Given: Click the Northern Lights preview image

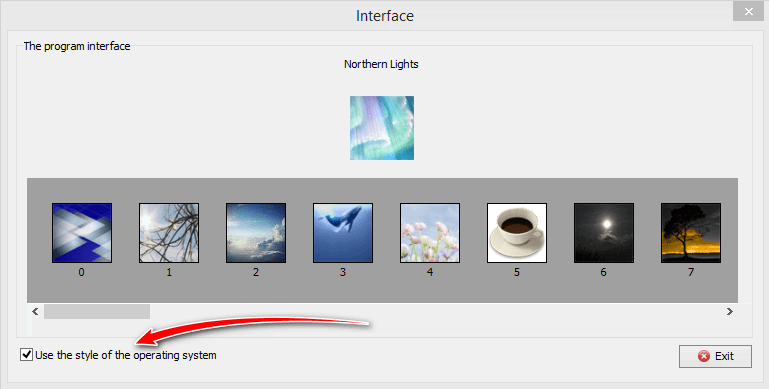Looking at the screenshot, I should pos(382,128).
